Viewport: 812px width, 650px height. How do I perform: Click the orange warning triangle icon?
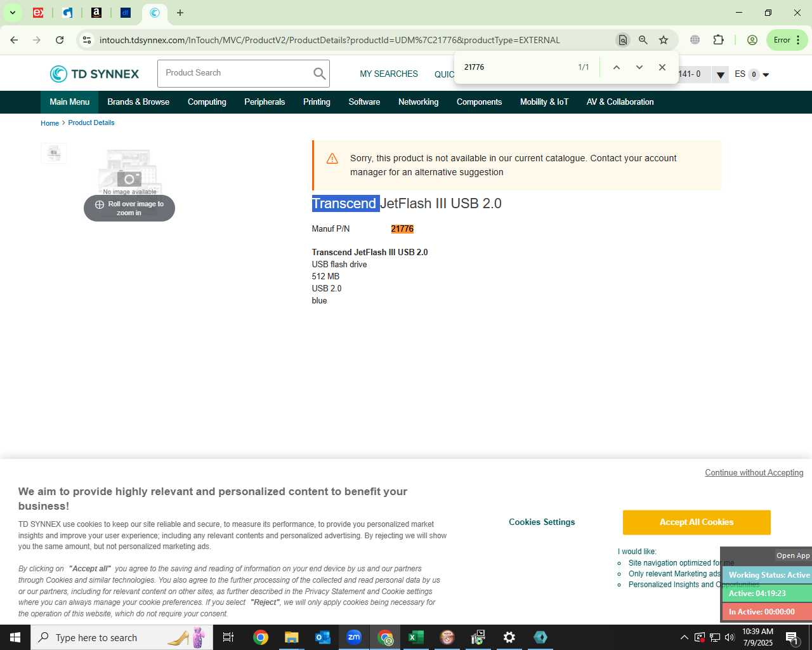click(x=332, y=159)
